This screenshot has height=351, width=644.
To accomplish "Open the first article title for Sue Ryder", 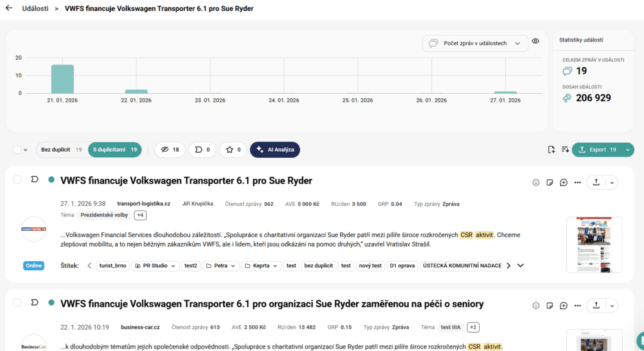I will [x=186, y=181].
